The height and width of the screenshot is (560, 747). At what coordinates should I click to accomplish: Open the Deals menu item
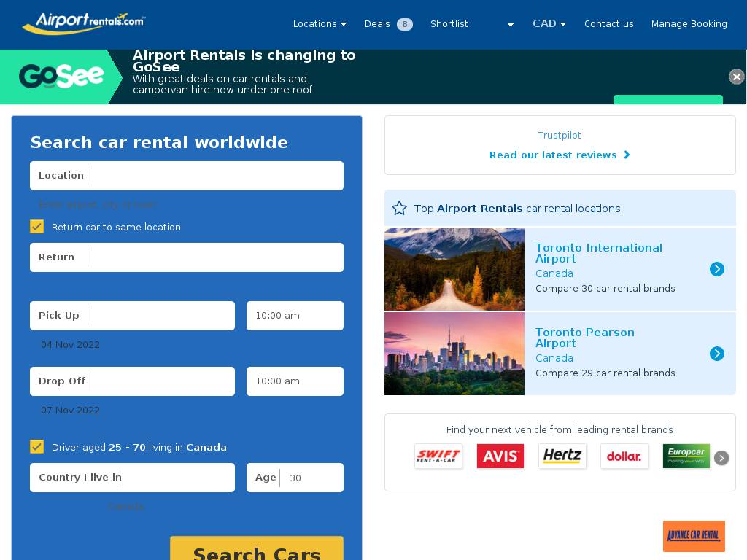click(377, 24)
